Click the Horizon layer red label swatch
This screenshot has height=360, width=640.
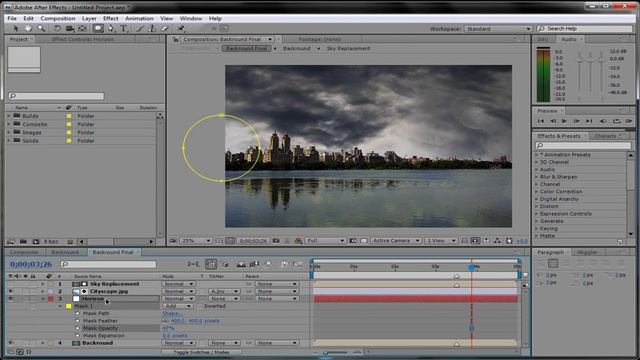pos(51,299)
